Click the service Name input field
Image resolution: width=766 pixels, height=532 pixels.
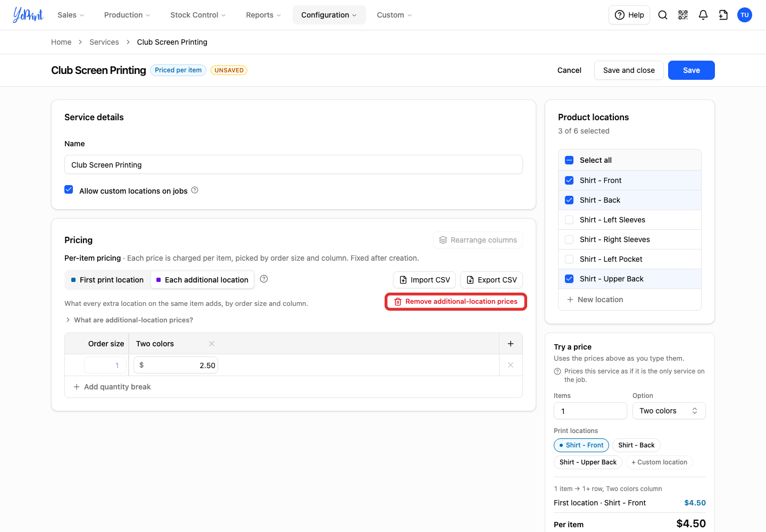click(x=294, y=164)
